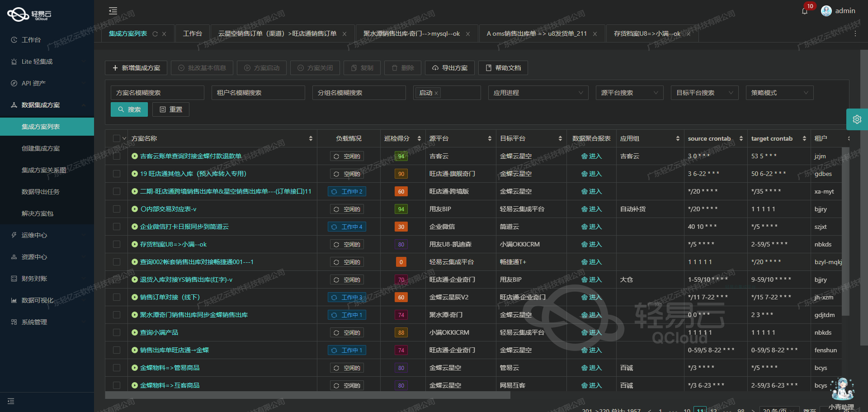Click the score badge 94 for 吉客云 row
This screenshot has height=412, width=868.
[401, 156]
